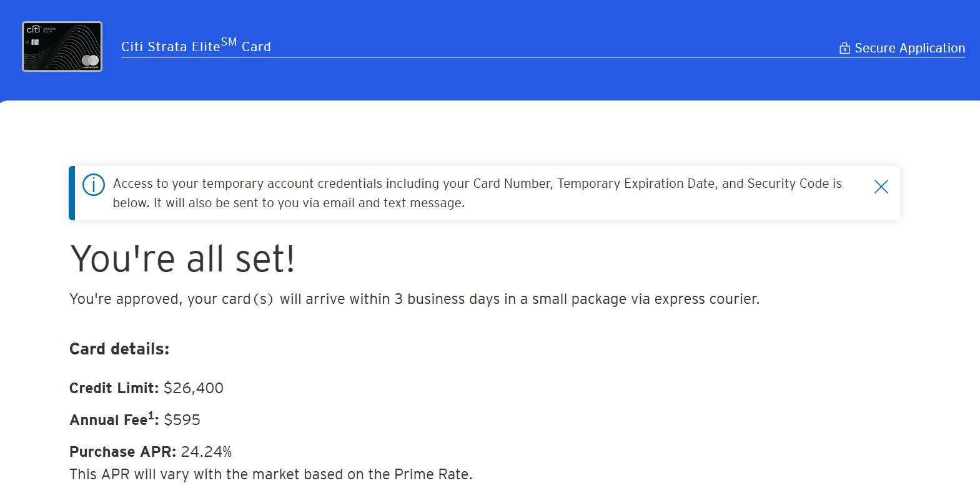Click the info circle icon in banner
980x488 pixels.
coord(94,185)
